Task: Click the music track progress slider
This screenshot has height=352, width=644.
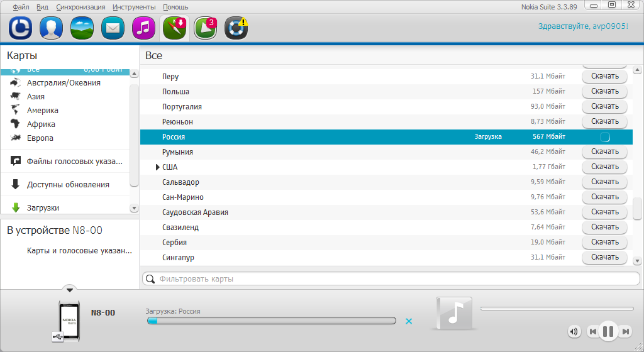Action: tap(557, 309)
